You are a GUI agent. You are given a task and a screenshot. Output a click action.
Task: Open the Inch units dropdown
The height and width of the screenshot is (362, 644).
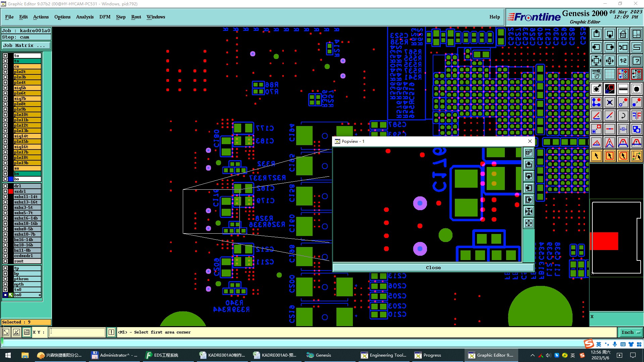631,332
